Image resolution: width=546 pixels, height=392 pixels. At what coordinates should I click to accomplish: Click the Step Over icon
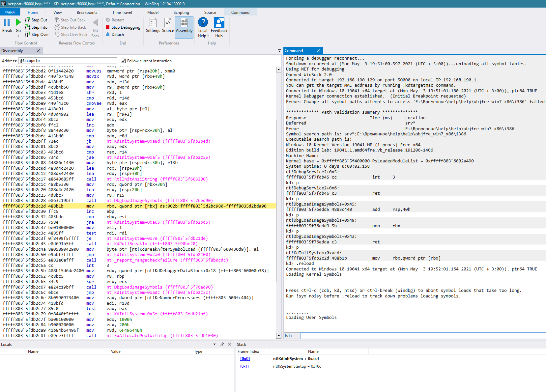[x=28, y=35]
